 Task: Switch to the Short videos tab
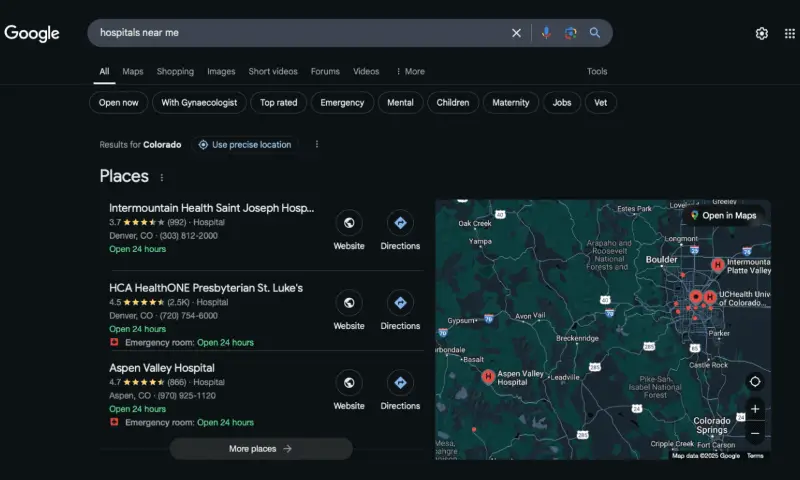coord(273,71)
